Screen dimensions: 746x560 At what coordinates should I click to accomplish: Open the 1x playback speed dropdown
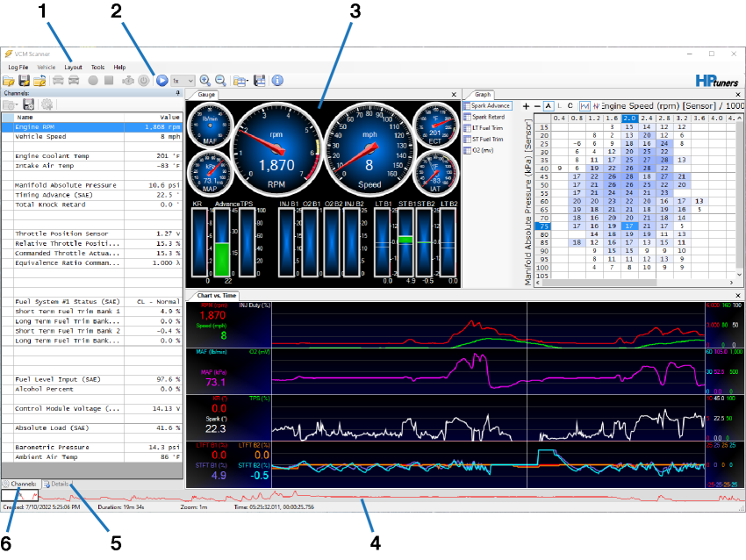(183, 81)
